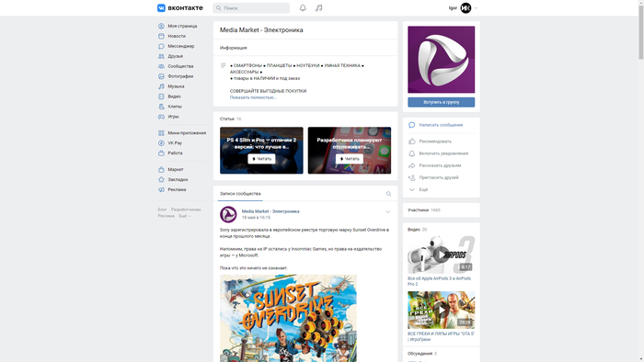644x362 pixels.
Task: Open Igor profile avatar
Action: (x=466, y=7)
